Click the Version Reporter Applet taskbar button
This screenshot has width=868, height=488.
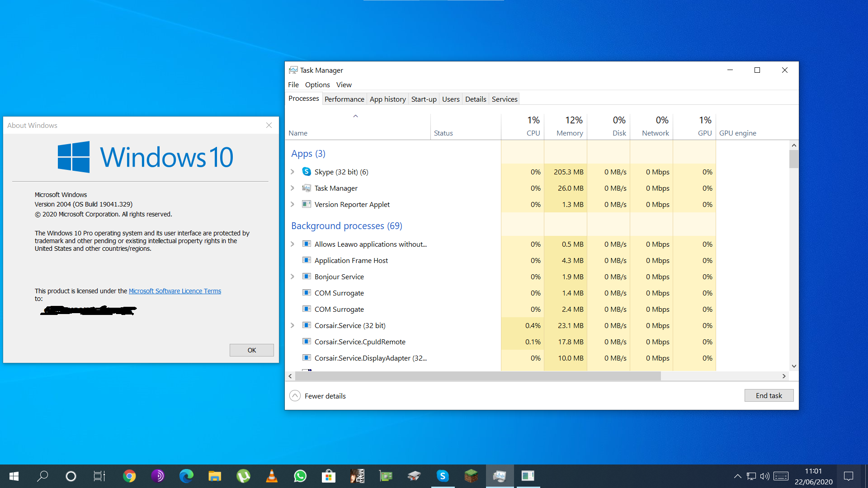528,476
